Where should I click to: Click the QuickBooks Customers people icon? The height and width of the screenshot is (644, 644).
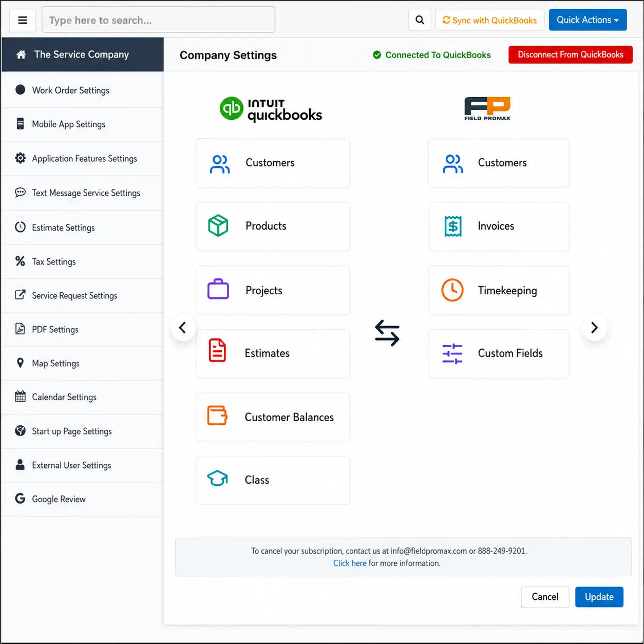click(220, 164)
